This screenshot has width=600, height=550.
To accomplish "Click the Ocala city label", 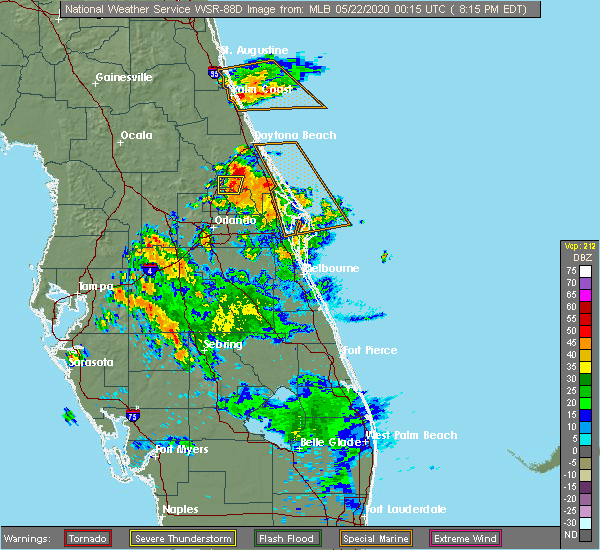I will [137, 135].
